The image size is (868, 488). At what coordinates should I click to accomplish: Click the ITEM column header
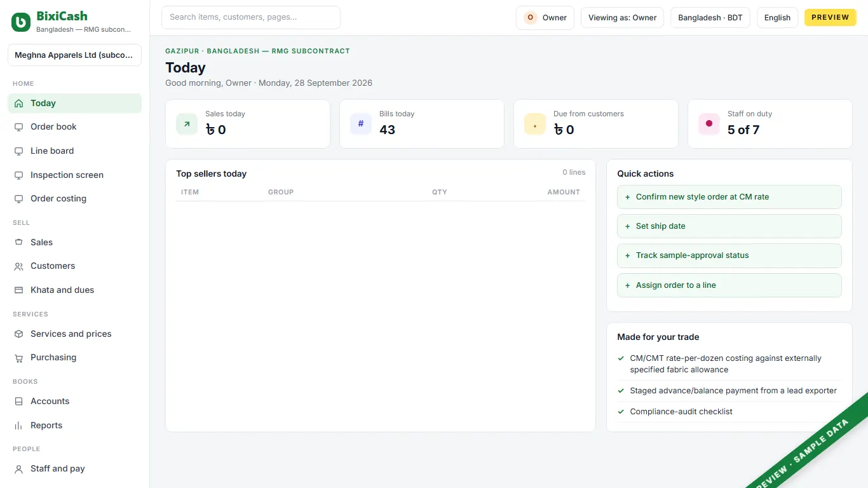pyautogui.click(x=190, y=192)
